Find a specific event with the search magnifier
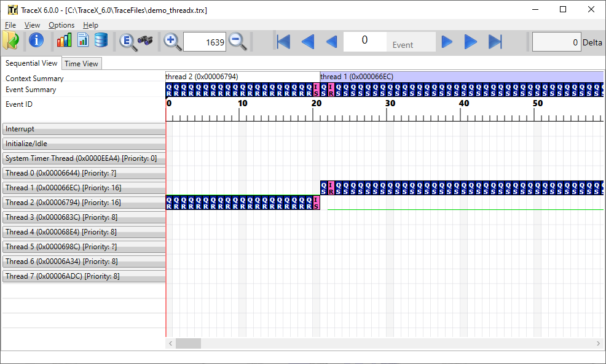This screenshot has height=364, width=606. (x=128, y=42)
